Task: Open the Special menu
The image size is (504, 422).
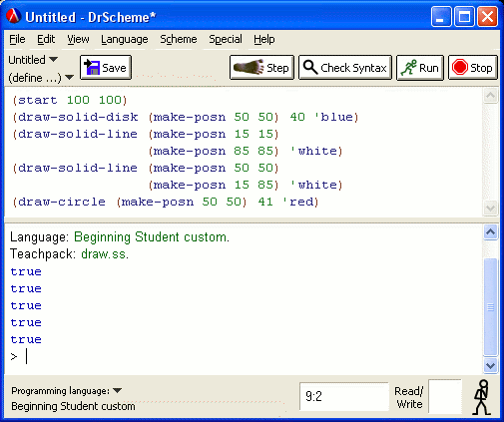Action: click(226, 39)
